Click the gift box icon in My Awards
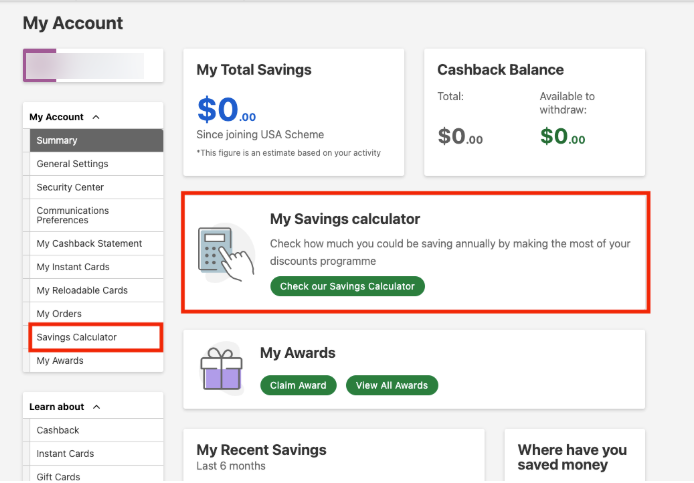Screen dimensions: 694x483 (221, 368)
